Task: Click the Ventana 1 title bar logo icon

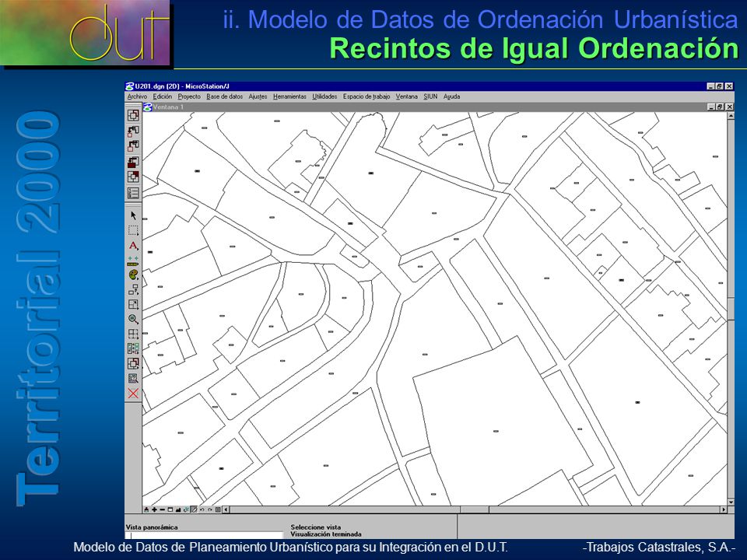Action: (x=147, y=107)
